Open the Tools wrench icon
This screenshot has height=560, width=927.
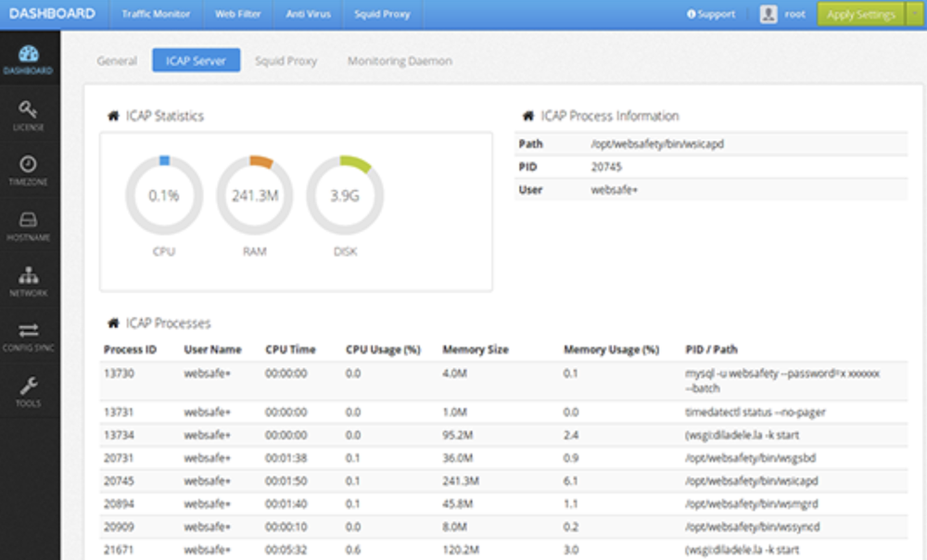point(29,386)
